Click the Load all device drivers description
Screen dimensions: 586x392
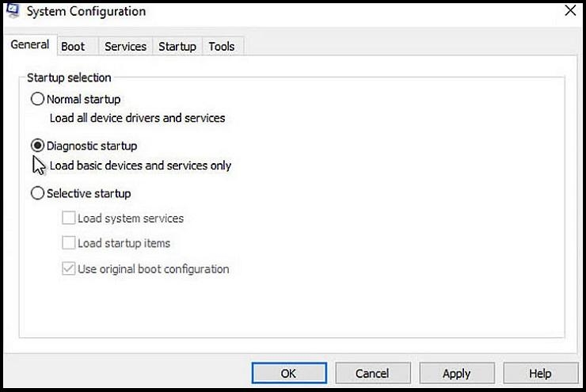coord(138,118)
